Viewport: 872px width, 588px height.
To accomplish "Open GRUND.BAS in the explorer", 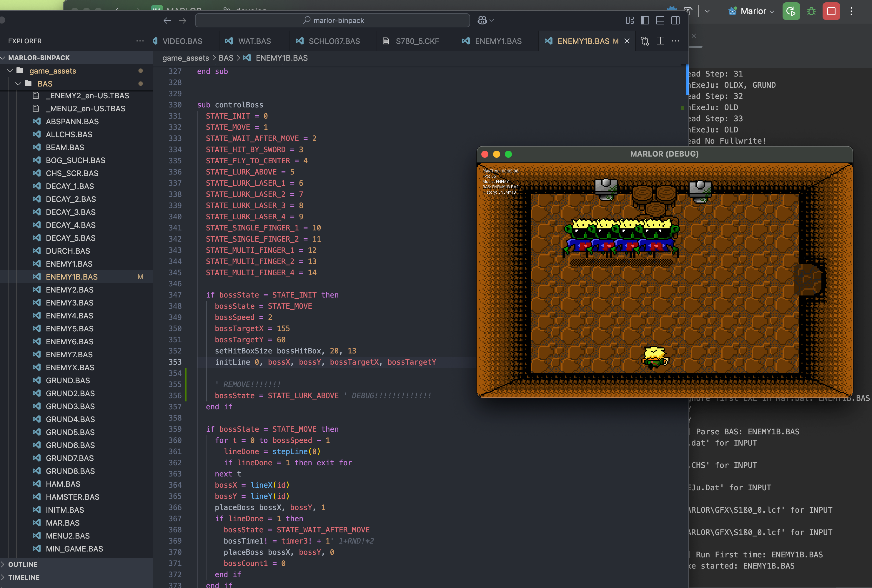I will [x=67, y=380].
